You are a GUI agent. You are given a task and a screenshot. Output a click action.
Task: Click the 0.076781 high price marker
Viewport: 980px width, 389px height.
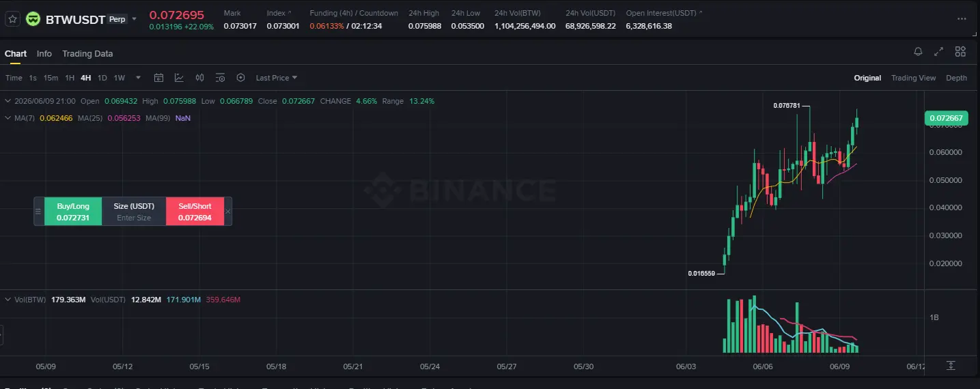pos(787,106)
